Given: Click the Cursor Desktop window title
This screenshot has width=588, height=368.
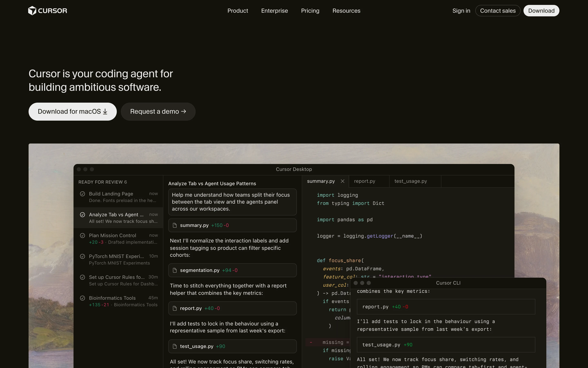Looking at the screenshot, I should (x=294, y=169).
